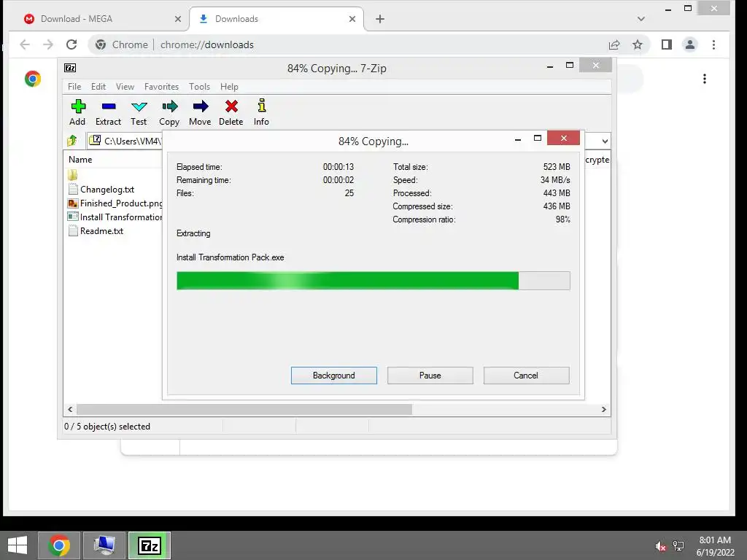The height and width of the screenshot is (560, 747).
Task: Minimize the 84% Copying dialog
Action: 518,139
